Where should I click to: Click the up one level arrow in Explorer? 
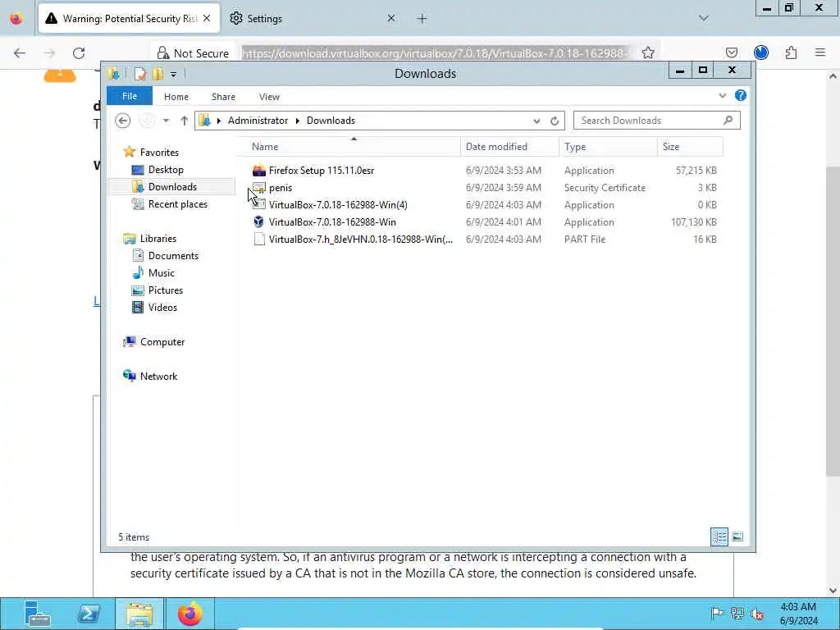pos(184,121)
